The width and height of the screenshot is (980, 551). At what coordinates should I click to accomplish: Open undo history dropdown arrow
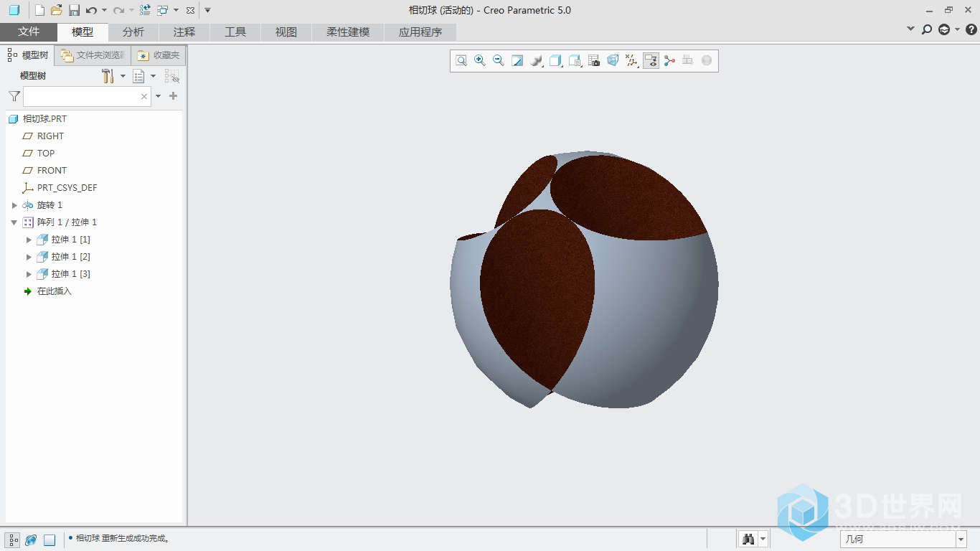[104, 10]
